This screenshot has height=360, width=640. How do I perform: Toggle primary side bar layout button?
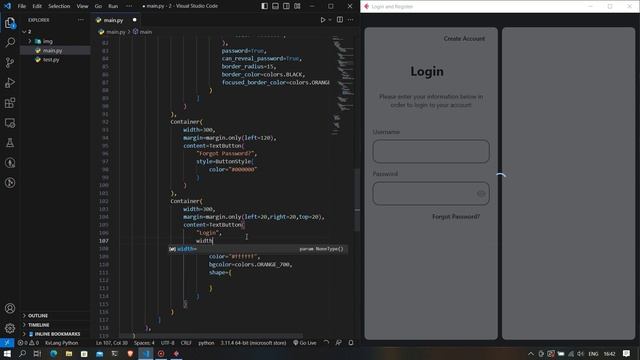pyautogui.click(x=264, y=6)
